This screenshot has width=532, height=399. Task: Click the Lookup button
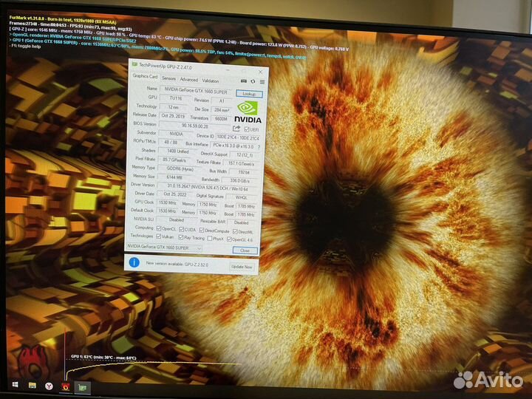tap(249, 94)
